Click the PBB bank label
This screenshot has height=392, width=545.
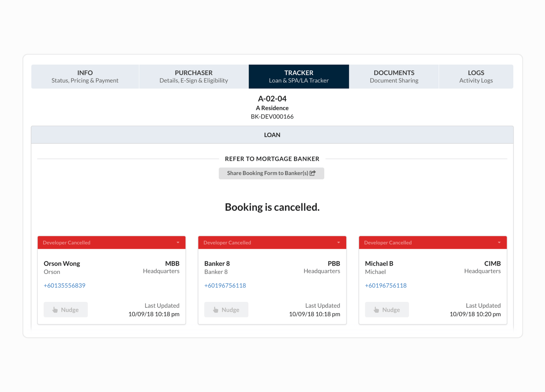pyautogui.click(x=334, y=264)
